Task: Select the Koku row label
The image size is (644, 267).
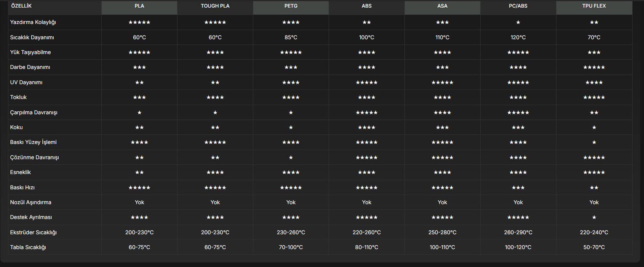Action: 16,127
